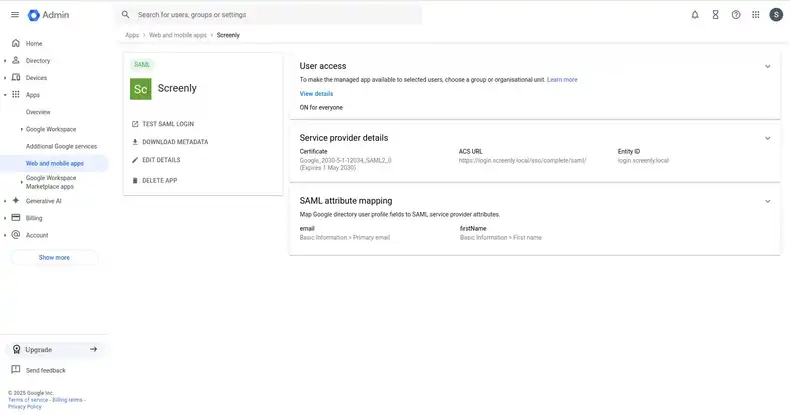Expand the Billing tree arrow
The image size is (790, 415).
click(5, 218)
